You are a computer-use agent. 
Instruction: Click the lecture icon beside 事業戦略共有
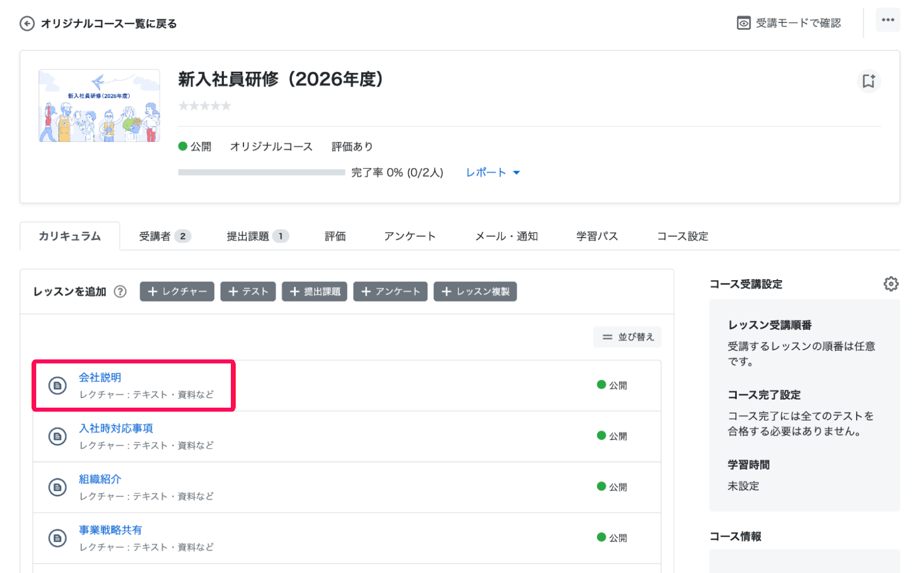tap(57, 538)
